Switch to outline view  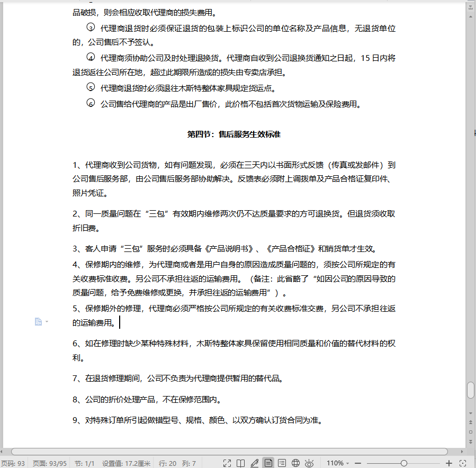(x=282, y=463)
